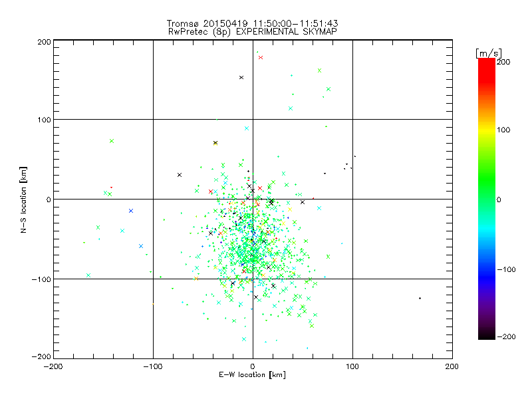
Task: Click the x-axis tick label "200"
Action: (452, 366)
